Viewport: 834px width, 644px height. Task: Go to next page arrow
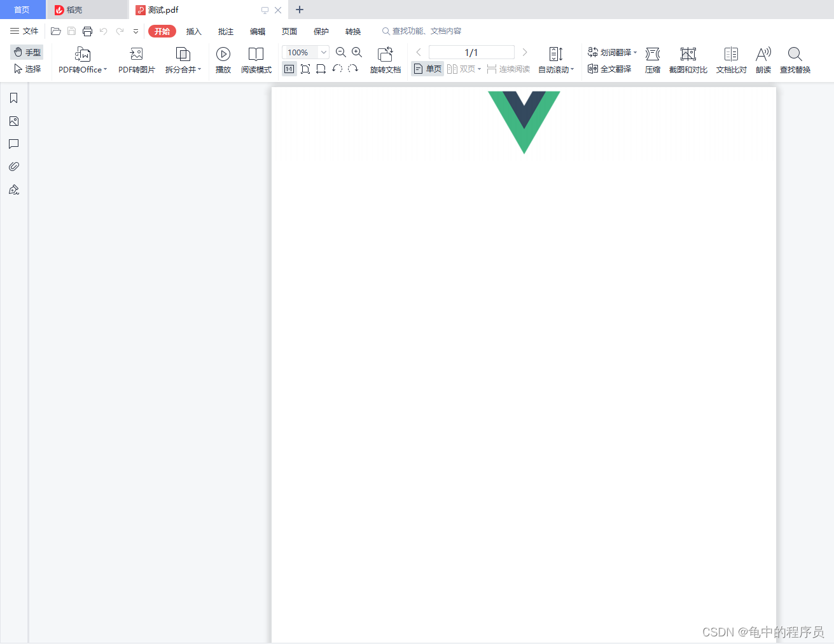tap(525, 52)
